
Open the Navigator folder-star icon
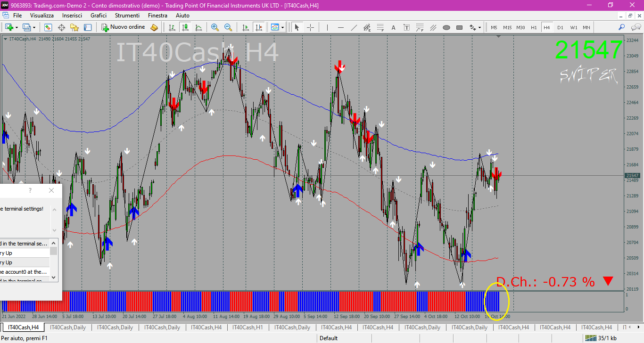tap(74, 27)
